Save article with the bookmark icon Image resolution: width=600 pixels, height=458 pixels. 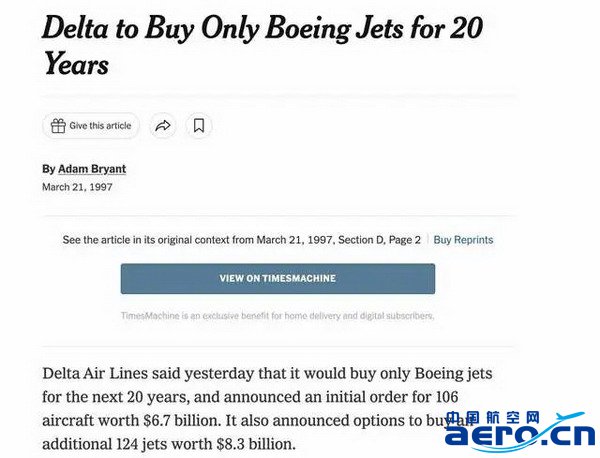coord(199,126)
